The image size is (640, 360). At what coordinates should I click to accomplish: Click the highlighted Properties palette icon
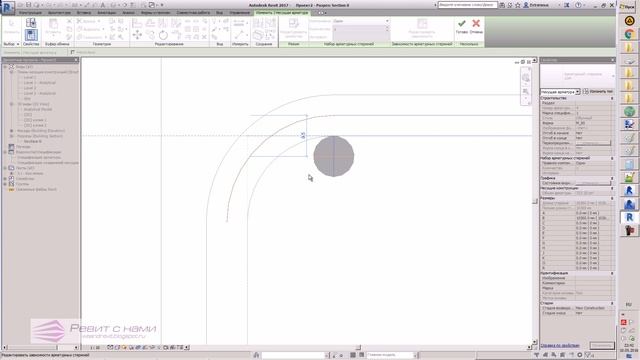point(31,35)
